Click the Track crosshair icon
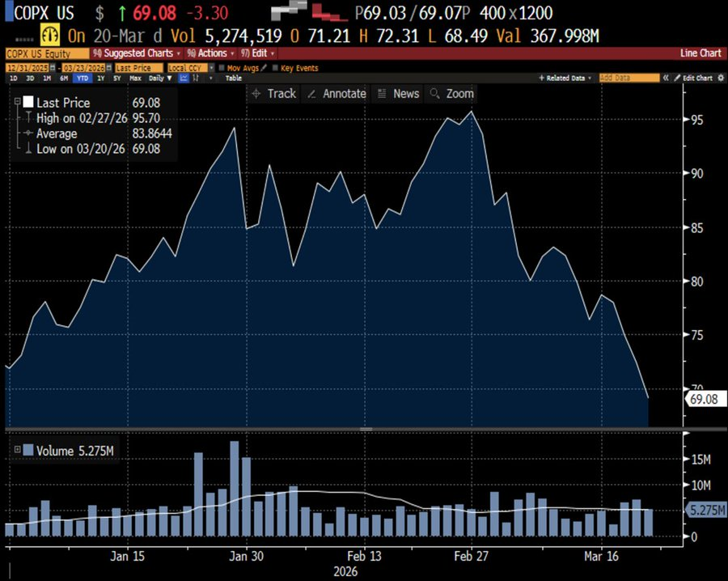This screenshot has width=728, height=581. (256, 94)
